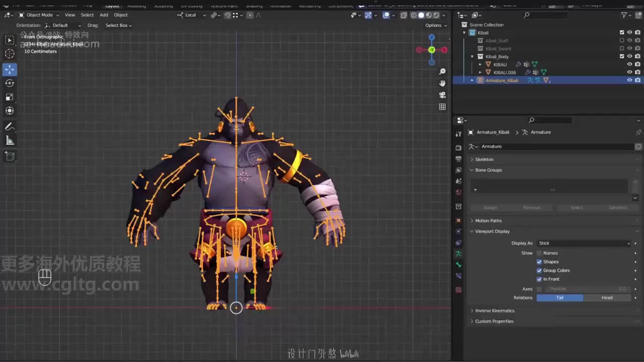This screenshot has width=644, height=362.
Task: Activate the Transform tool
Action: [x=10, y=111]
